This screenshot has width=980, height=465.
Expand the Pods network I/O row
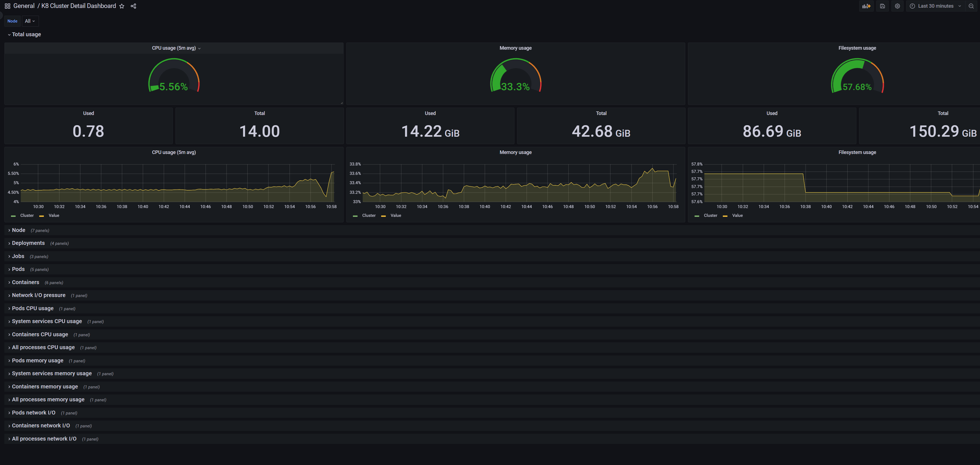(33, 413)
